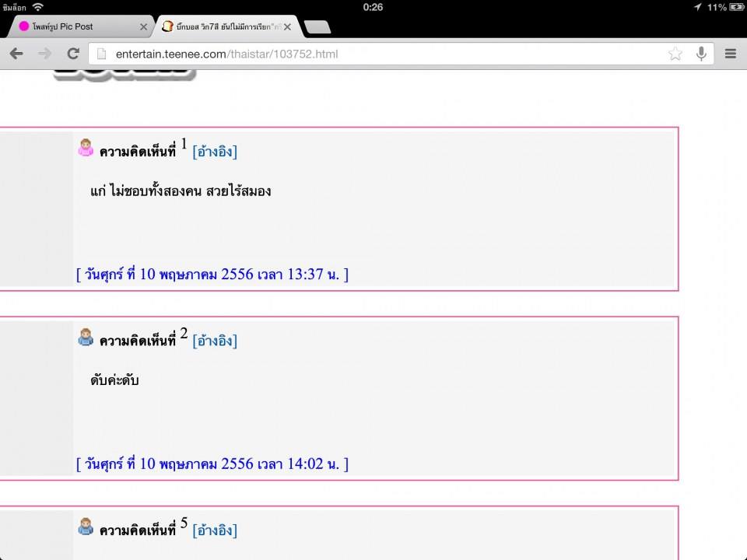Click the blue timestamp under comment 1
The image size is (747, 560).
[212, 274]
